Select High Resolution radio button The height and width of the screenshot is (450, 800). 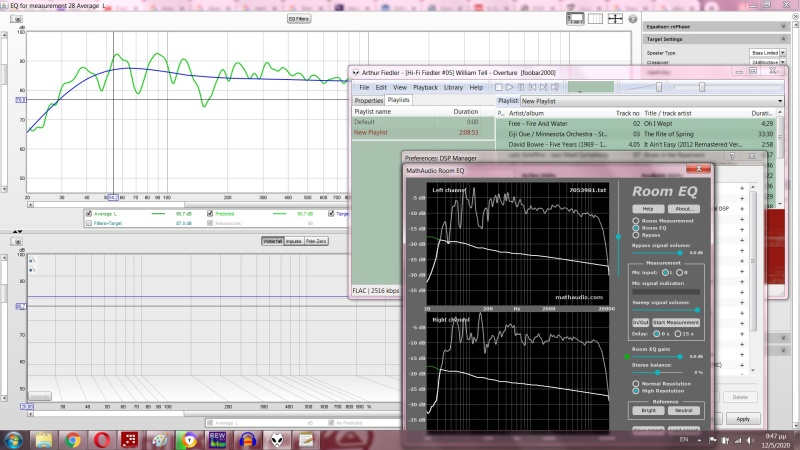click(636, 391)
